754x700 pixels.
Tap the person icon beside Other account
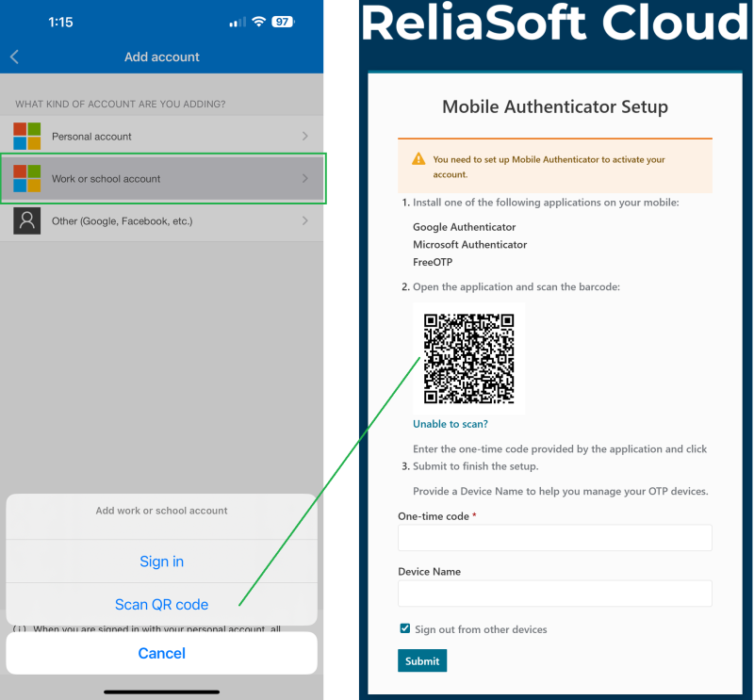pos(27,220)
